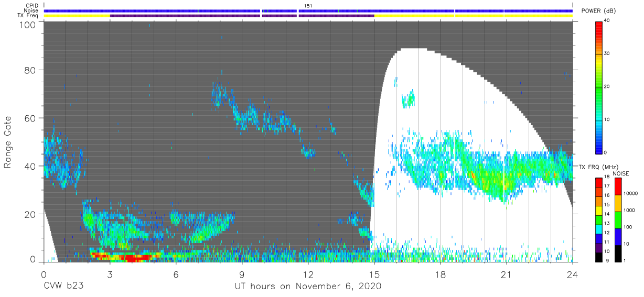Click the cyan 12-13 MHz swatch in the TX frequency legend
This screenshot has height=297, width=644.
pyautogui.click(x=599, y=228)
